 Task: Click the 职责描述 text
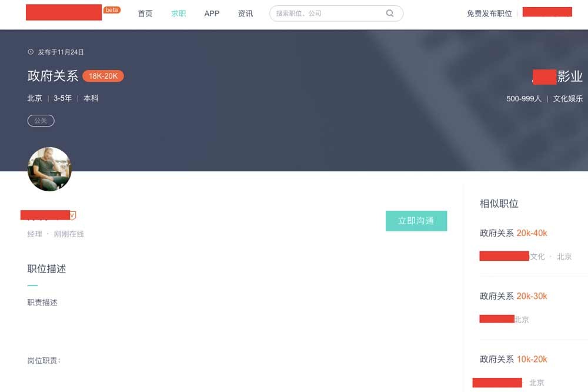(x=42, y=303)
